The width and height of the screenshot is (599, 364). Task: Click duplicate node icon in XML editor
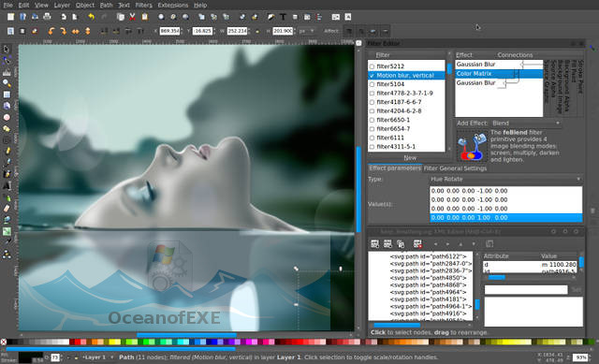pyautogui.click(x=401, y=243)
